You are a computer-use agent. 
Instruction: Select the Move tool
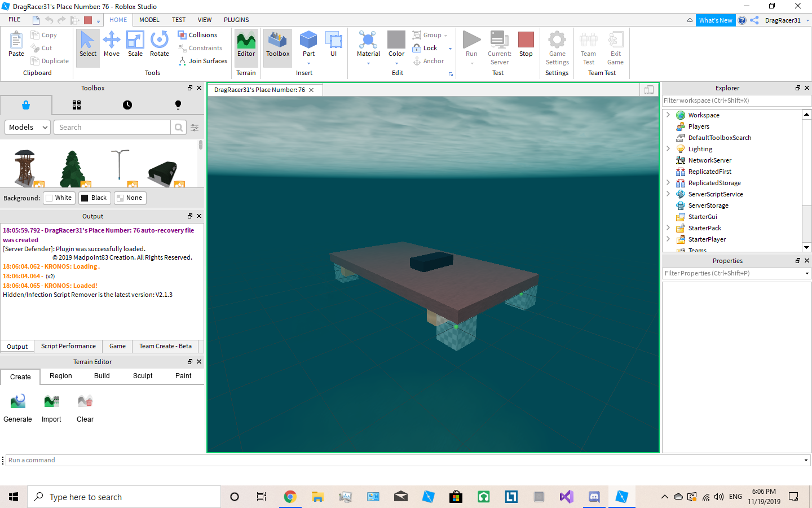pos(112,44)
